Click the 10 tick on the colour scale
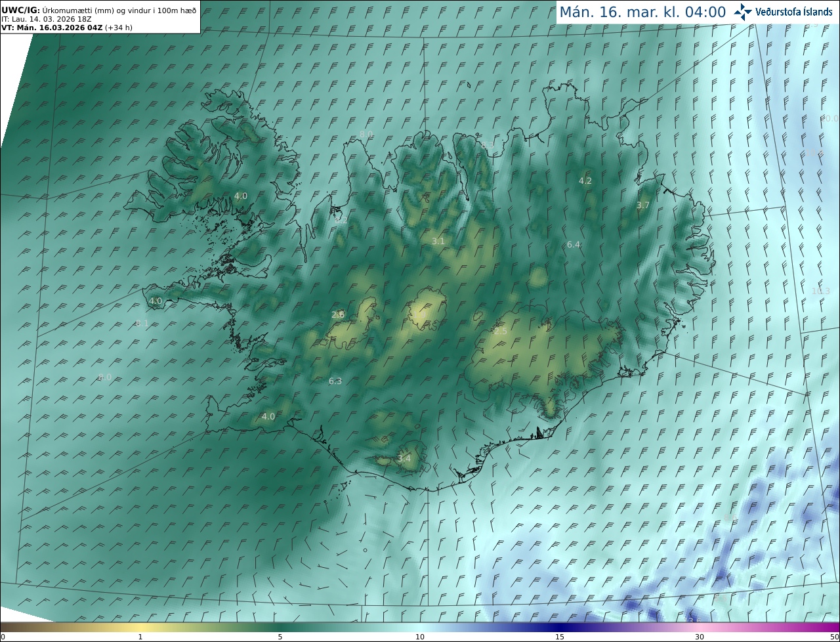Image resolution: width=840 pixels, height=642 pixels. (x=420, y=637)
